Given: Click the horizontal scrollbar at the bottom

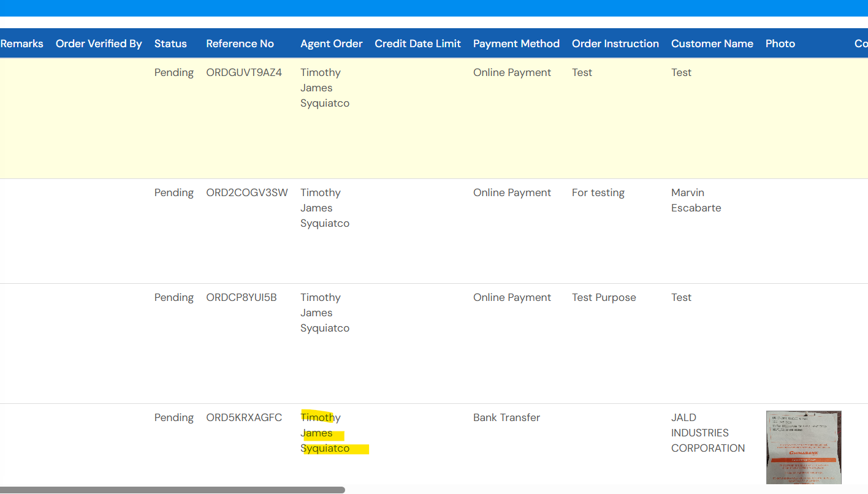Looking at the screenshot, I should (x=172, y=490).
